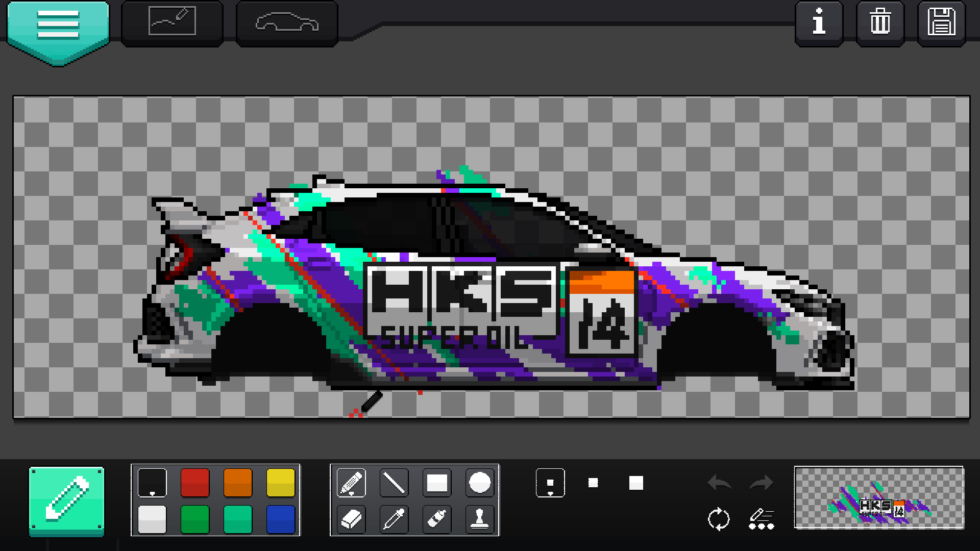This screenshot has width=980, height=551.
Task: Open the info panel
Action: [x=819, y=23]
